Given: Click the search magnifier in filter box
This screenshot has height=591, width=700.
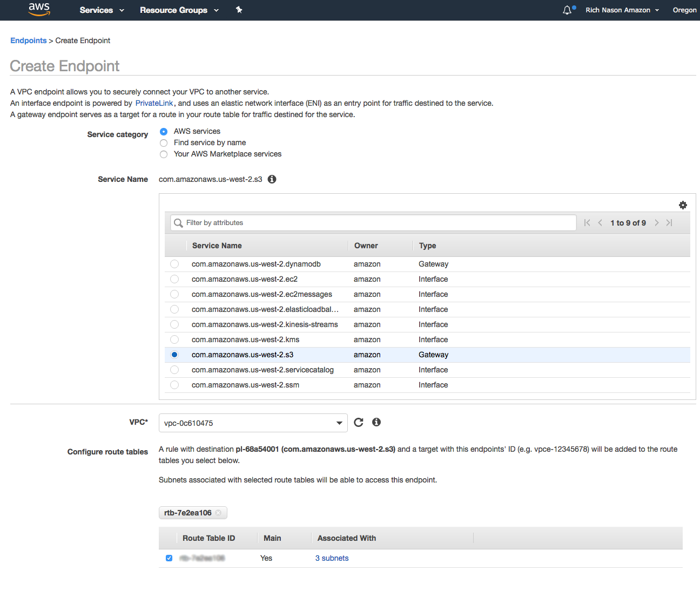Looking at the screenshot, I should [178, 223].
